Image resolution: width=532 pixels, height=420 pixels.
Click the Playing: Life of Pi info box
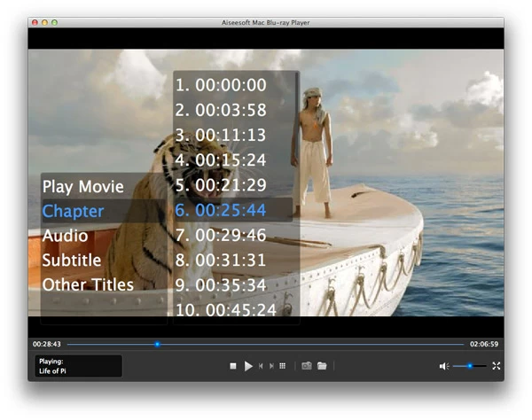click(x=78, y=366)
